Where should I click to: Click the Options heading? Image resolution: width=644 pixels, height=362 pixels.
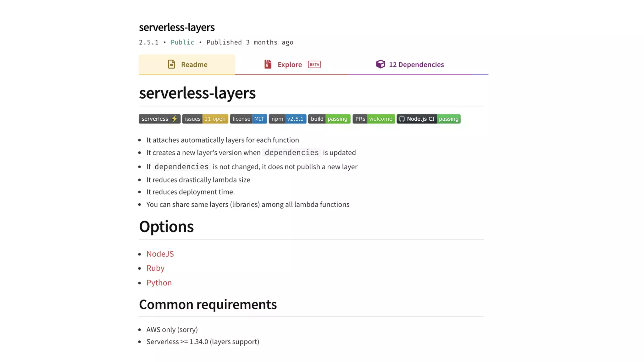click(x=166, y=227)
